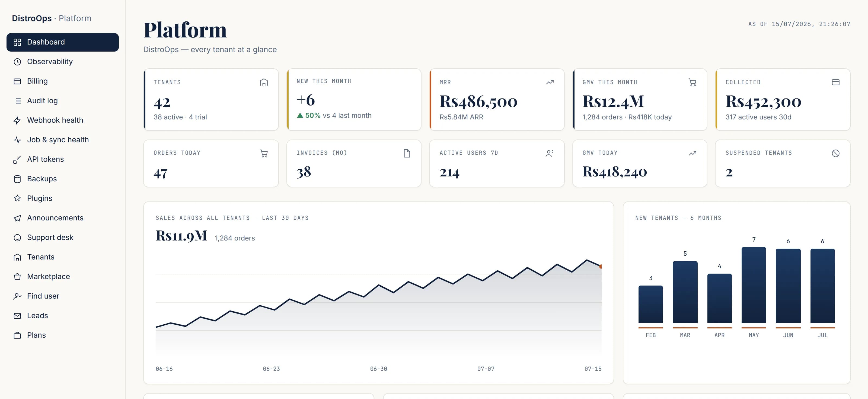Click the Webhook health lightning icon
The height and width of the screenshot is (399, 868).
click(x=17, y=121)
